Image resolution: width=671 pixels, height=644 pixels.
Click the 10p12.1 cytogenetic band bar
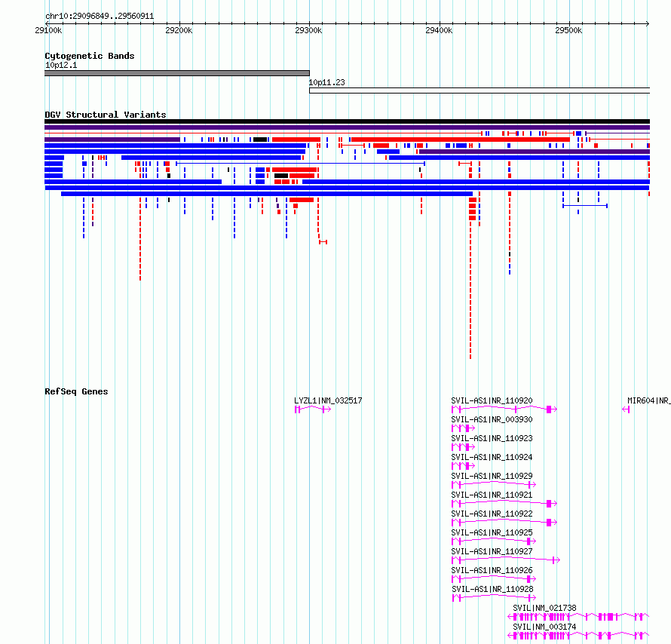(176, 73)
